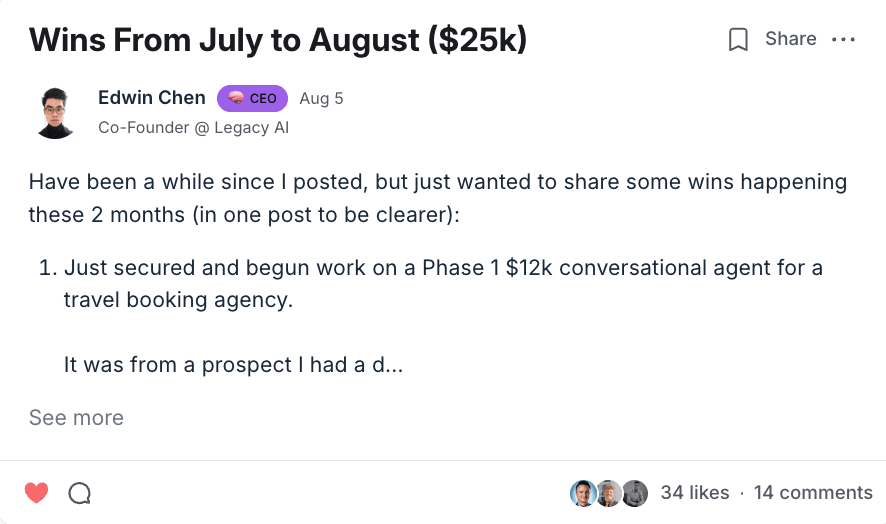Screen dimensions: 886x524
Task: Click the Co-Founder @ Legacy AI subtitle
Action: point(194,128)
